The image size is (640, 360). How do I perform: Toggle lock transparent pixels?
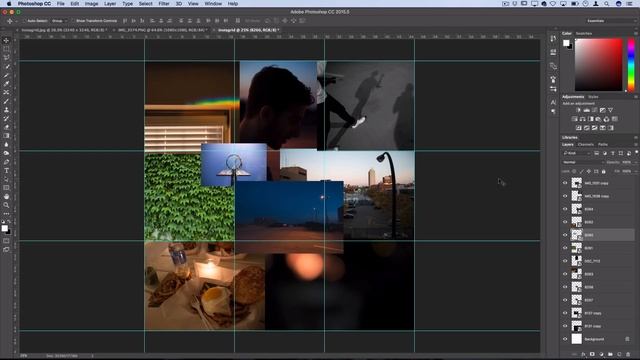(574, 171)
